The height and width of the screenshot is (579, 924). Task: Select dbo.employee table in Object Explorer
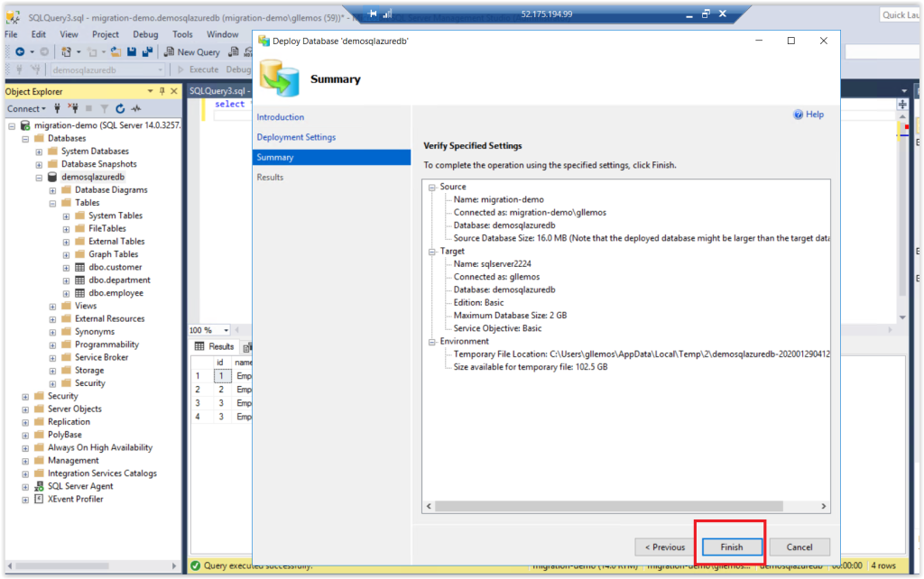(x=116, y=293)
